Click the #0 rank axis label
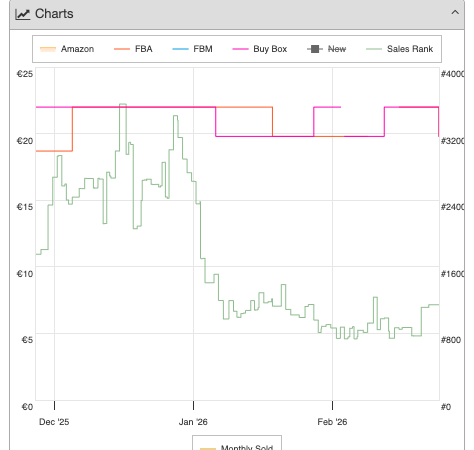474x450 pixels. tap(446, 407)
